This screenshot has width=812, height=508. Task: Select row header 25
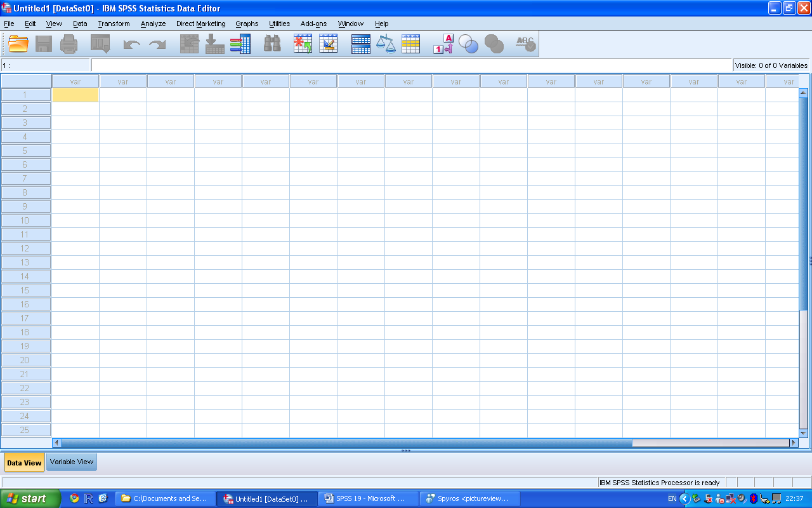[25, 430]
